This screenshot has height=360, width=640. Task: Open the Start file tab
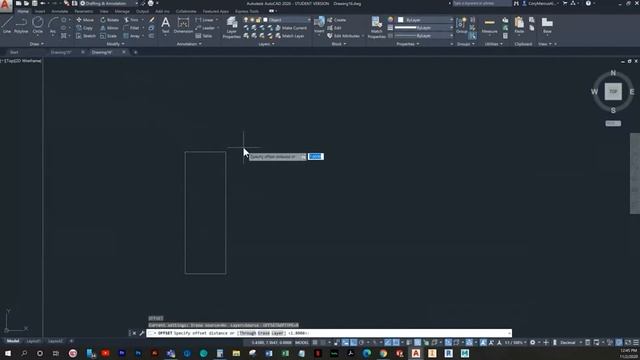(x=14, y=52)
